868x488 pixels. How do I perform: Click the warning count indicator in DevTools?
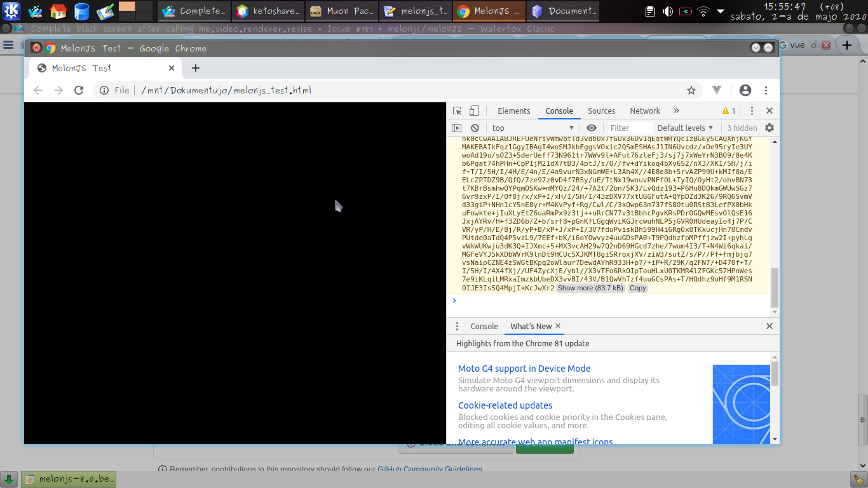coord(729,110)
